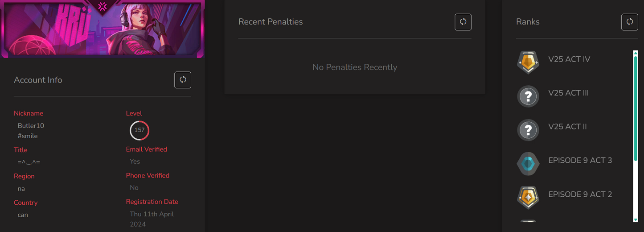Viewport: 644px width, 232px height.
Task: Click the Episode 9 Act 2 rank badge
Action: (x=528, y=197)
